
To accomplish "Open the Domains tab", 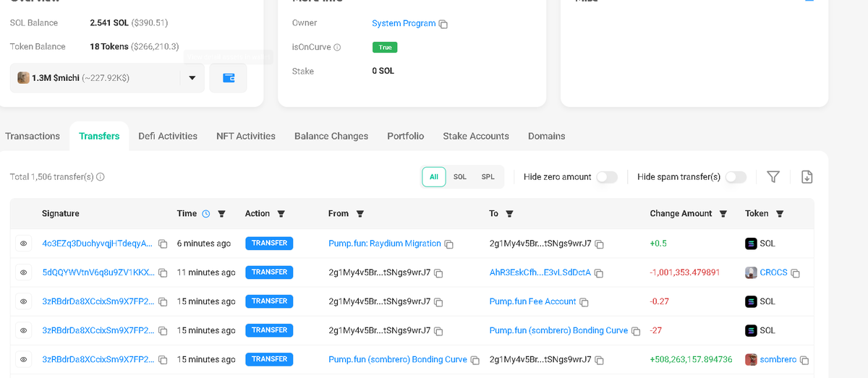I will pos(547,136).
